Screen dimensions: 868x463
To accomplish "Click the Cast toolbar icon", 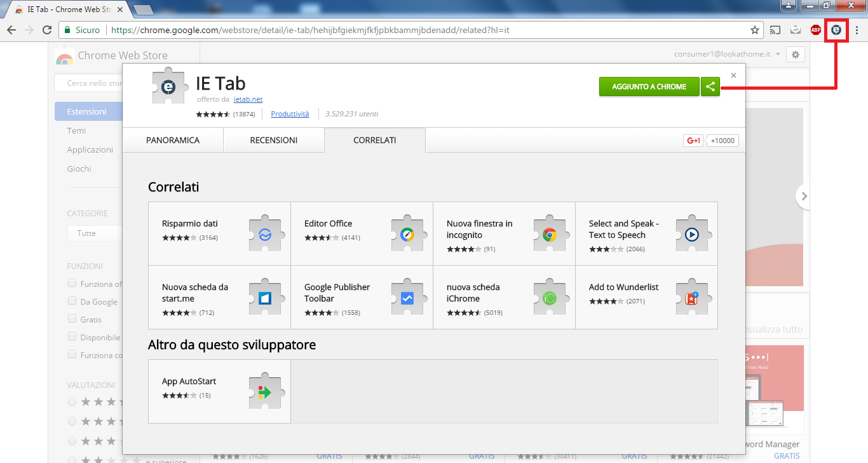I will (775, 30).
